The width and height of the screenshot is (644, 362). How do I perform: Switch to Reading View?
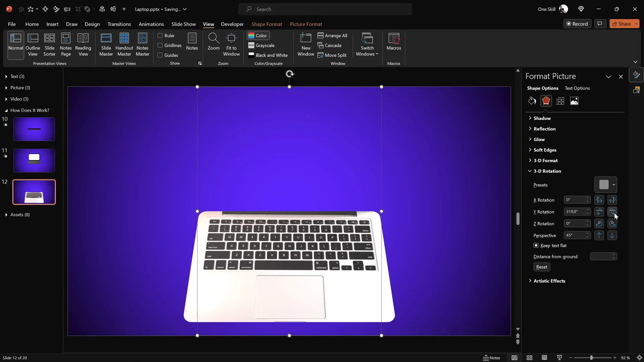click(83, 45)
